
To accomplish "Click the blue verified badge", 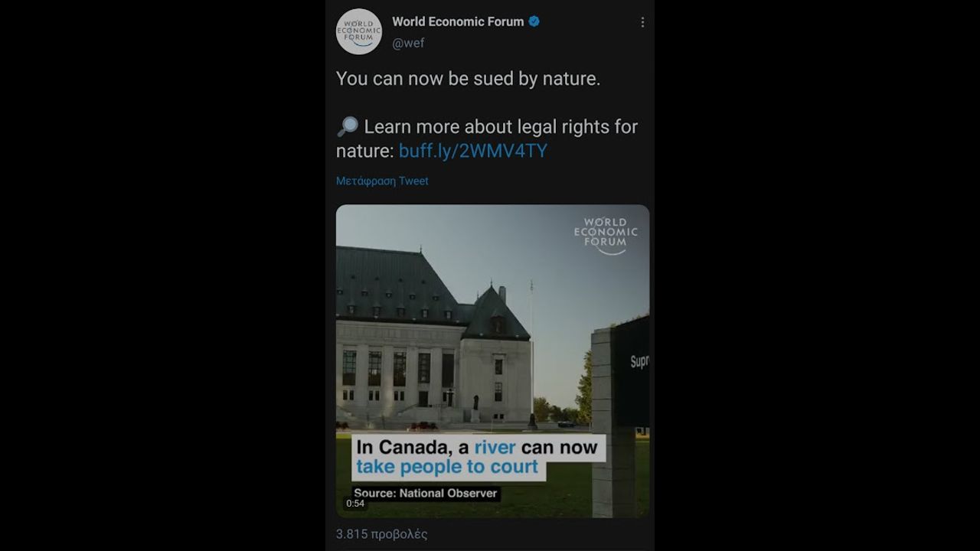I will coord(534,21).
